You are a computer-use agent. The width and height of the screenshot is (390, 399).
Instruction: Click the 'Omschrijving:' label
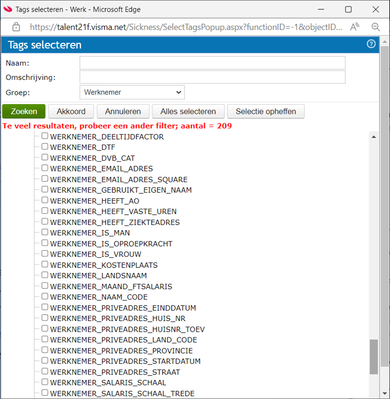31,78
